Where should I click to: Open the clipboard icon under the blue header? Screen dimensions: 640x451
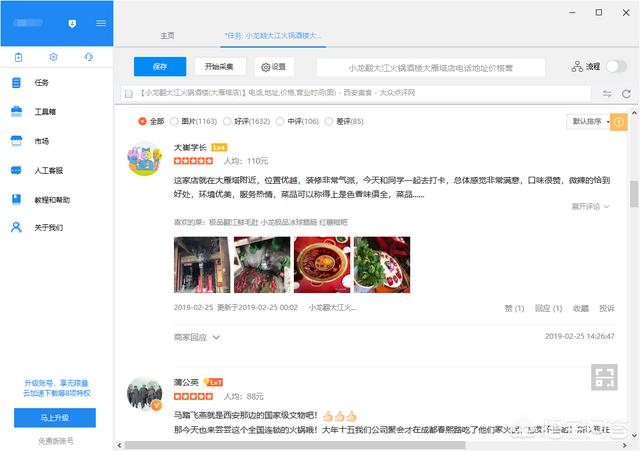coord(18,57)
